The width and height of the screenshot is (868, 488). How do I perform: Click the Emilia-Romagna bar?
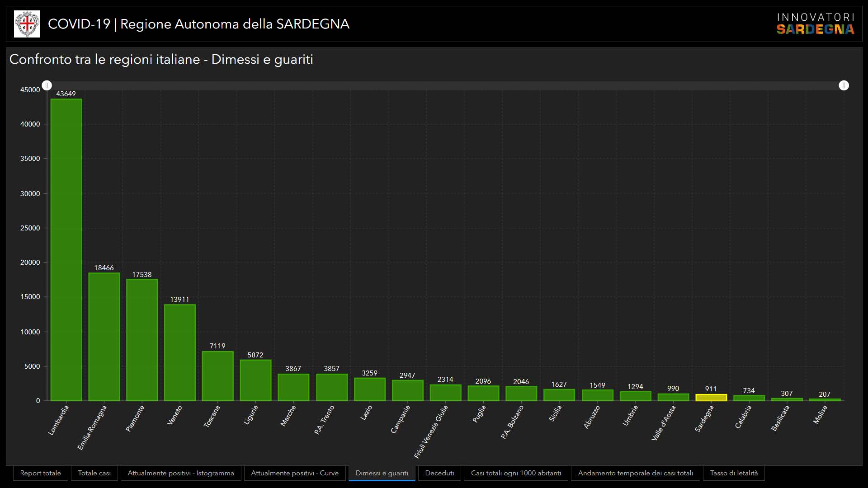(104, 337)
